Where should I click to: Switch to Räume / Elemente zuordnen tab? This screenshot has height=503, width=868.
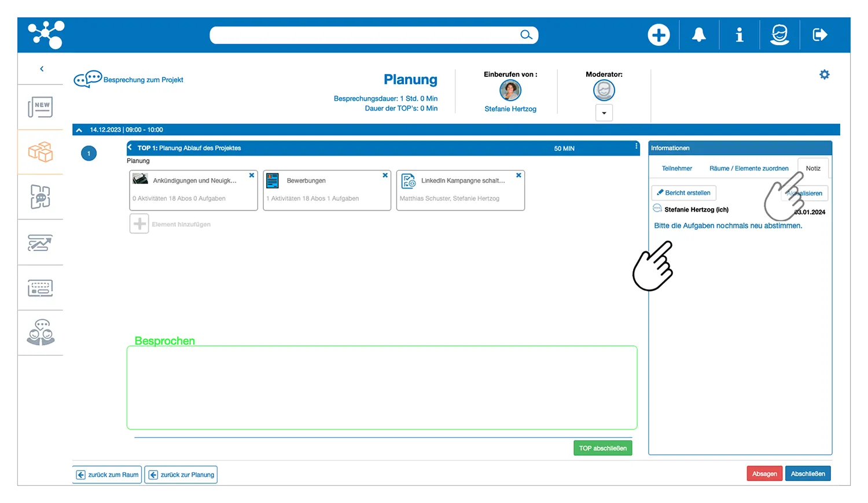coord(749,168)
